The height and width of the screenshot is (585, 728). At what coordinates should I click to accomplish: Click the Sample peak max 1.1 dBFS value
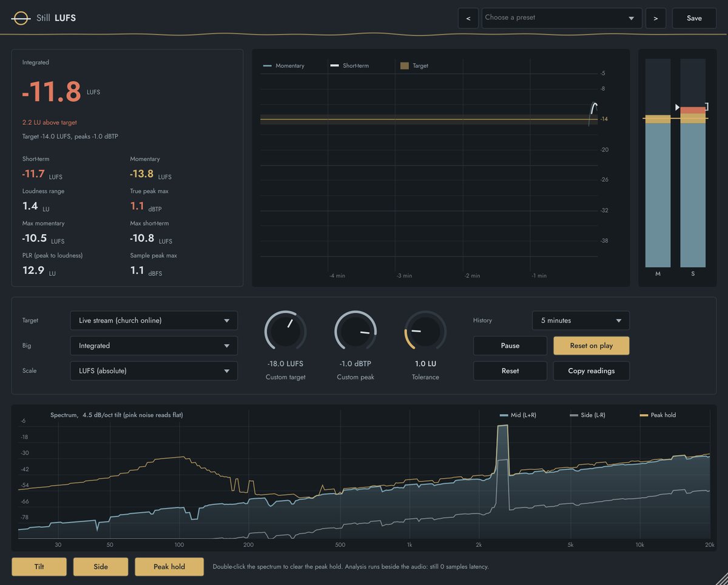coord(137,270)
